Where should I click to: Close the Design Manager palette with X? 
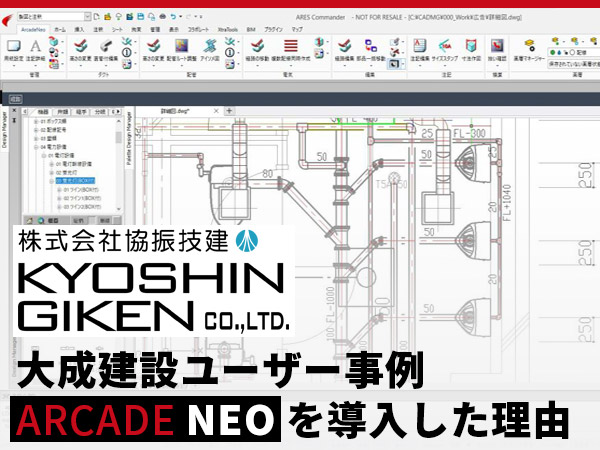point(15,111)
